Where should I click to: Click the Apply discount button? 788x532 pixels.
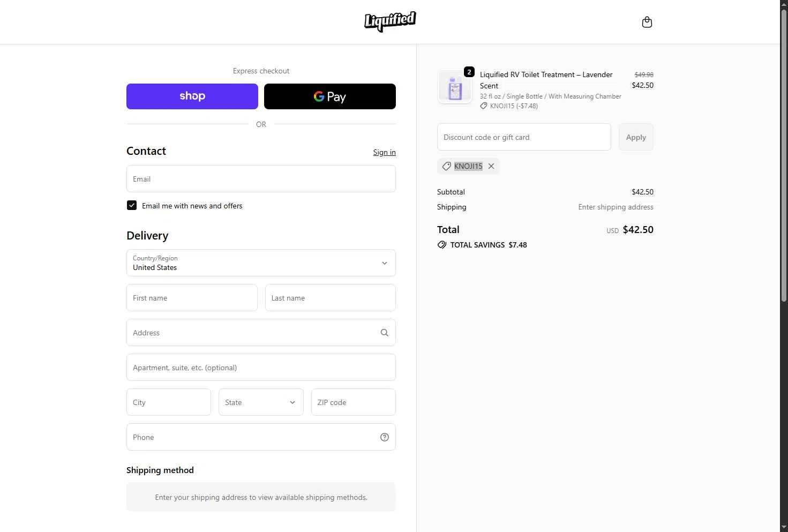pos(636,137)
